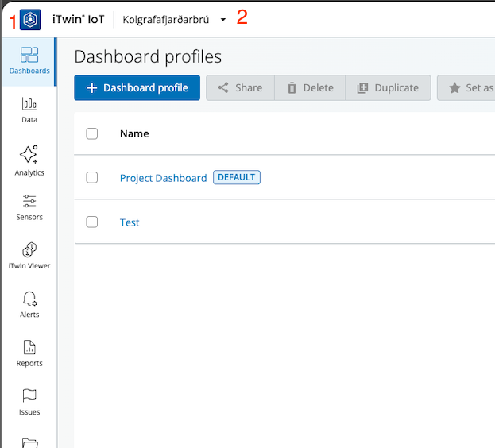The height and width of the screenshot is (448, 495).
Task: Open the folder section in the sidebar
Action: (x=29, y=442)
